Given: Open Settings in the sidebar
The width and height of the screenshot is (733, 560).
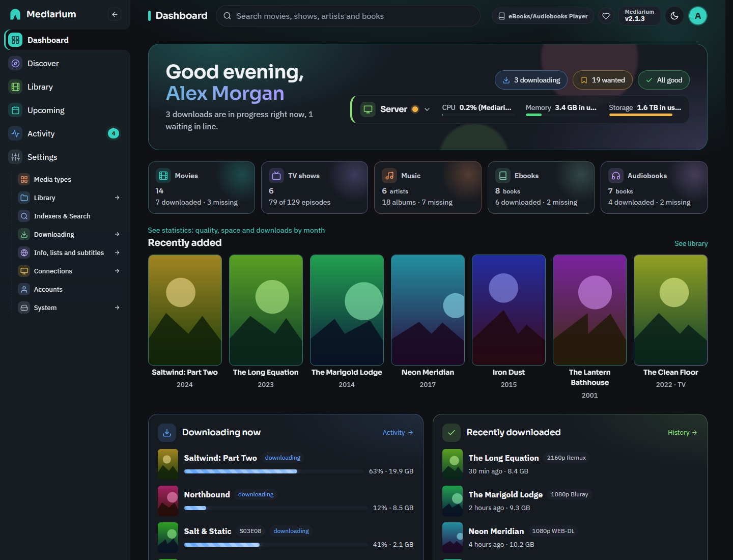Looking at the screenshot, I should [65, 157].
